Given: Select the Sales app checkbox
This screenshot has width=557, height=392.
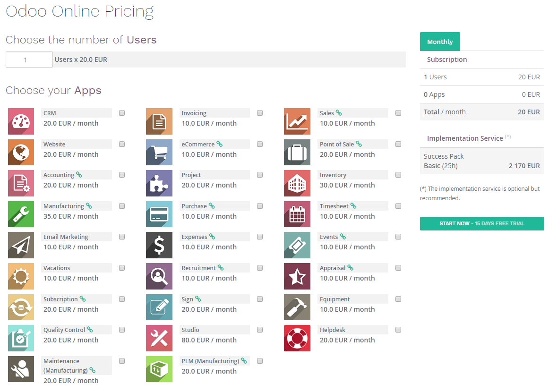Looking at the screenshot, I should [x=398, y=113].
